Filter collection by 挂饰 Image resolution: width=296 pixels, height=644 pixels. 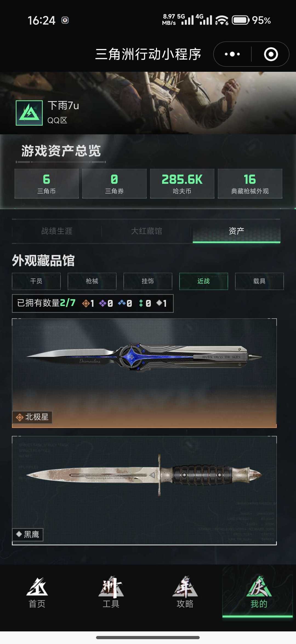coord(148,281)
